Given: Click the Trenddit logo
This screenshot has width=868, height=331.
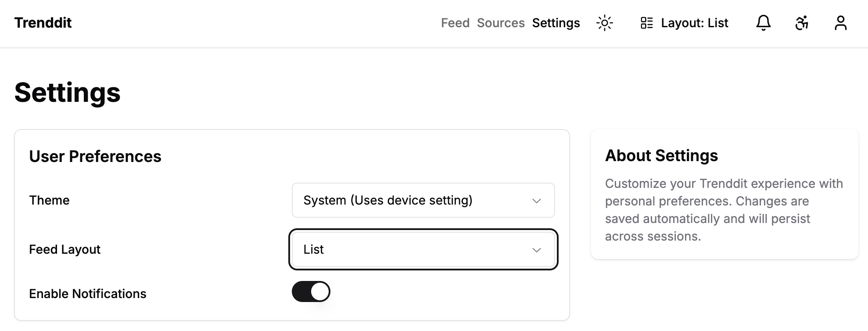Looking at the screenshot, I should [x=43, y=23].
